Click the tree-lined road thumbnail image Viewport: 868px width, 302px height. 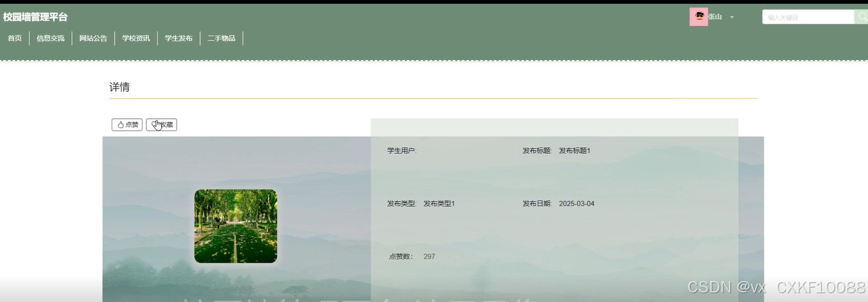235,226
